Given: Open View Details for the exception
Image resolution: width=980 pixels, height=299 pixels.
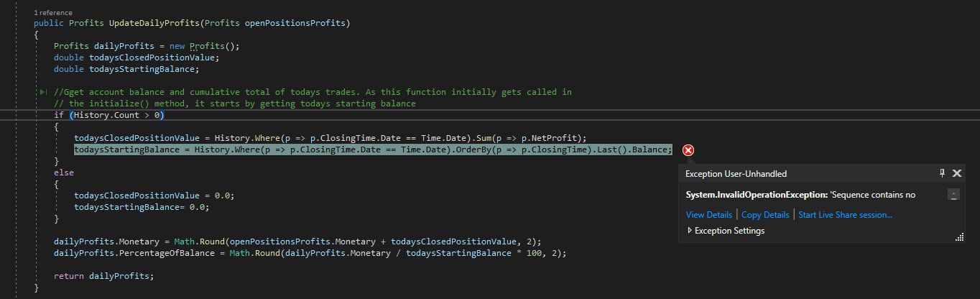Looking at the screenshot, I should [708, 215].
